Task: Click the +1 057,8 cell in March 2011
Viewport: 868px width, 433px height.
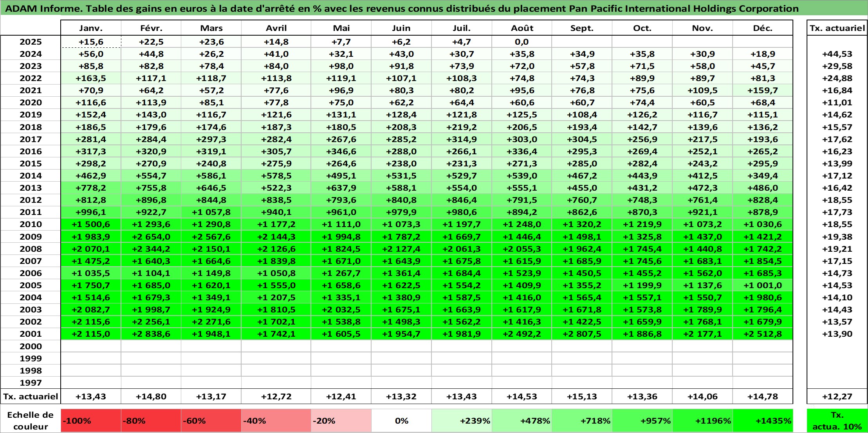Action: click(211, 212)
